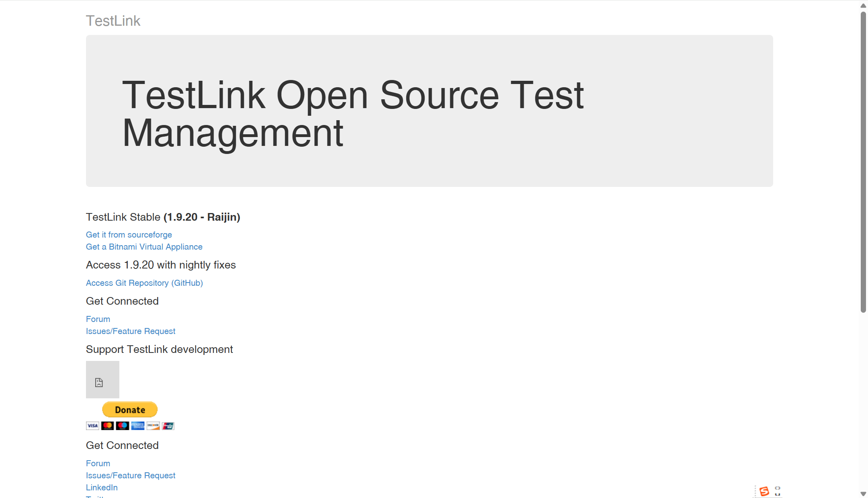868x498 pixels.
Task: Click the scrollbar up arrow
Action: pyautogui.click(x=863, y=6)
